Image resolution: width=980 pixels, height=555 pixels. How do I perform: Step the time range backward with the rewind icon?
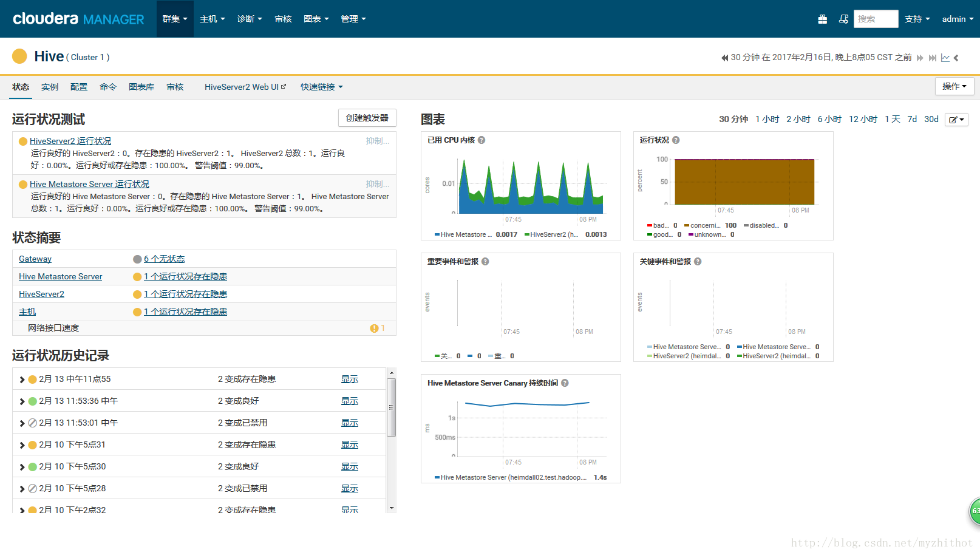pos(724,58)
